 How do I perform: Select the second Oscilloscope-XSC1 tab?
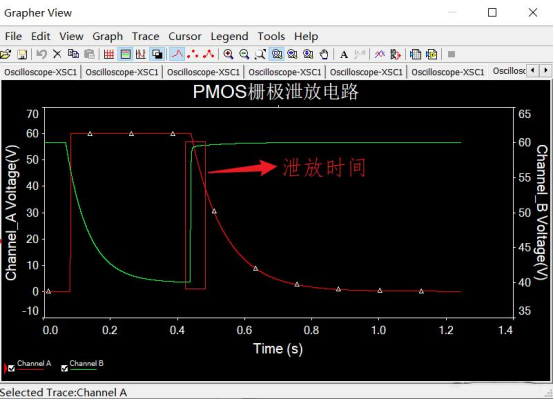(x=122, y=72)
